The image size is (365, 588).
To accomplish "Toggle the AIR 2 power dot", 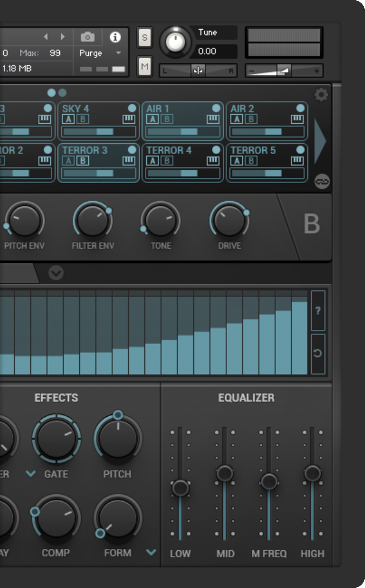I will 300,108.
